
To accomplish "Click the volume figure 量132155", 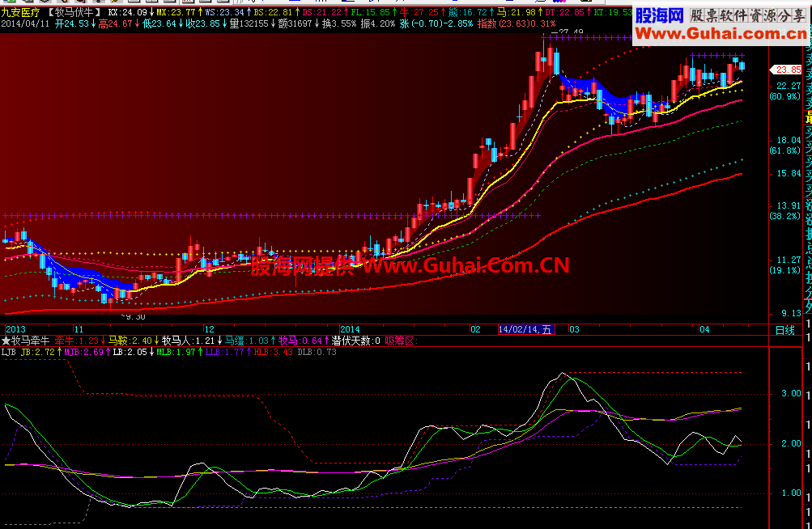I will click(249, 23).
